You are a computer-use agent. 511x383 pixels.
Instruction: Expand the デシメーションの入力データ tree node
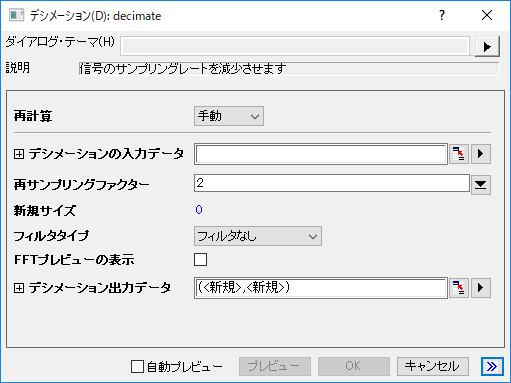pyautogui.click(x=19, y=154)
